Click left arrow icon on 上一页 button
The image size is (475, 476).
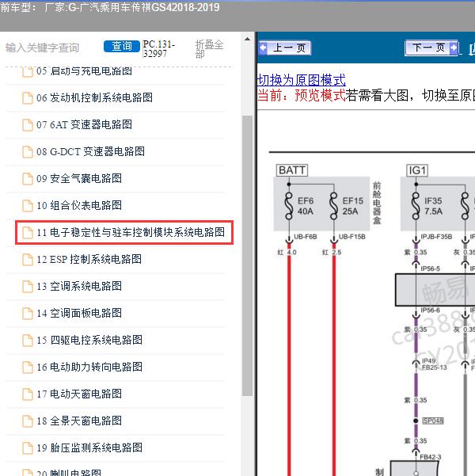(x=263, y=48)
